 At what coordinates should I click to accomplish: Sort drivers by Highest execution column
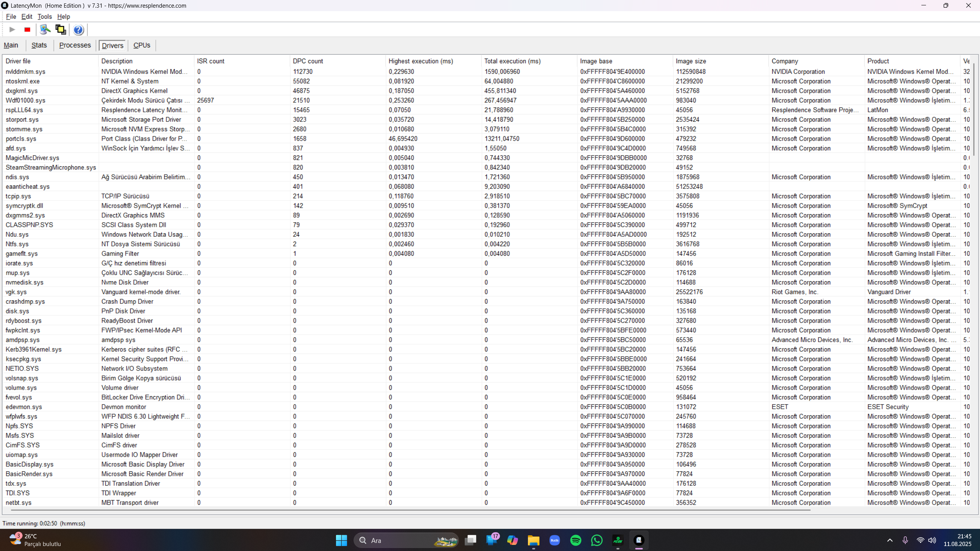click(x=420, y=61)
